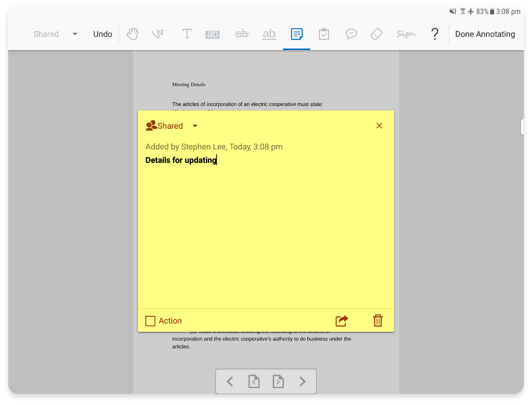Activate the eraser tool
The width and height of the screenshot is (532, 405).
click(x=377, y=34)
